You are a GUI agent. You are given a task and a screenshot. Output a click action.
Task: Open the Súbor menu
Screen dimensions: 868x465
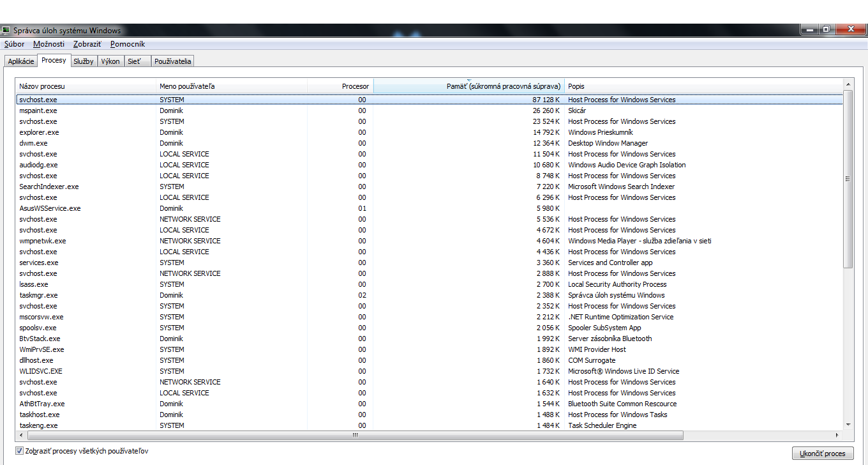coord(14,44)
